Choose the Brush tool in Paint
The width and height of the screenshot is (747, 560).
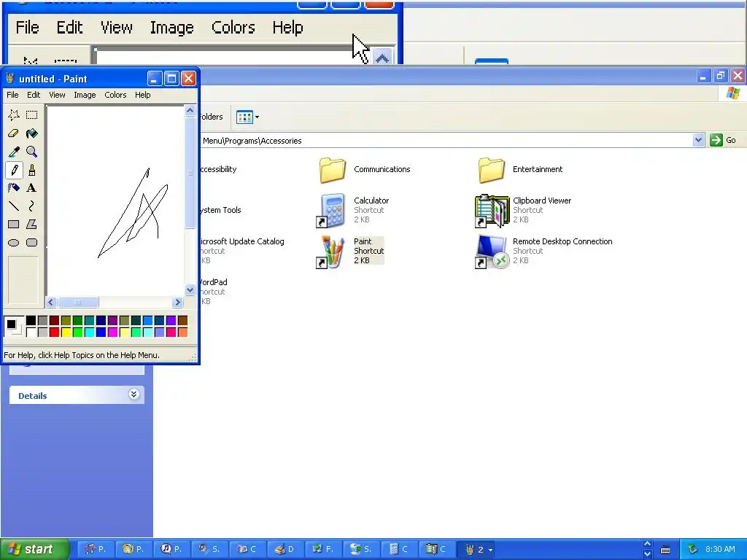coord(32,170)
